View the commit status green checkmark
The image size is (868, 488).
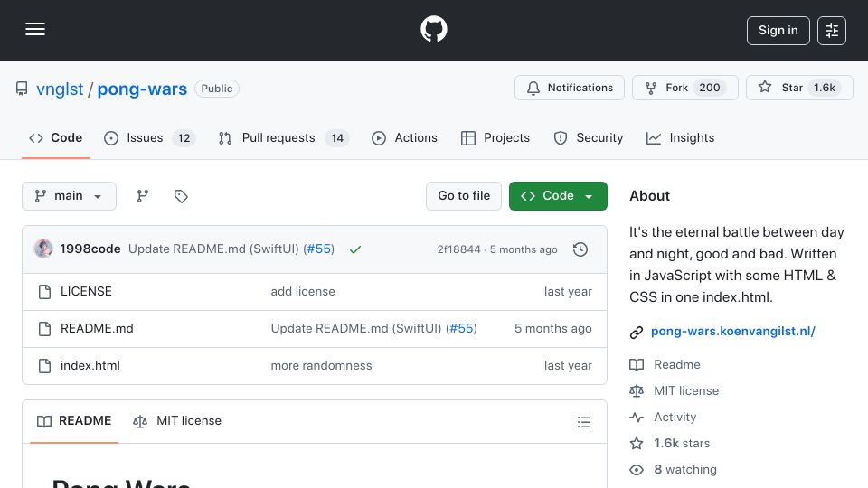click(355, 249)
